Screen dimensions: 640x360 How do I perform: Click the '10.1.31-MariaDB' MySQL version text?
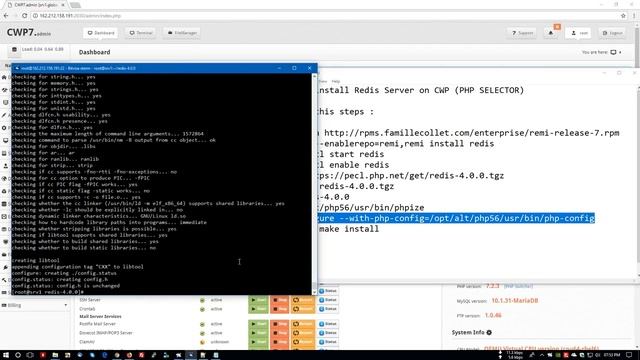pyautogui.click(x=515, y=301)
